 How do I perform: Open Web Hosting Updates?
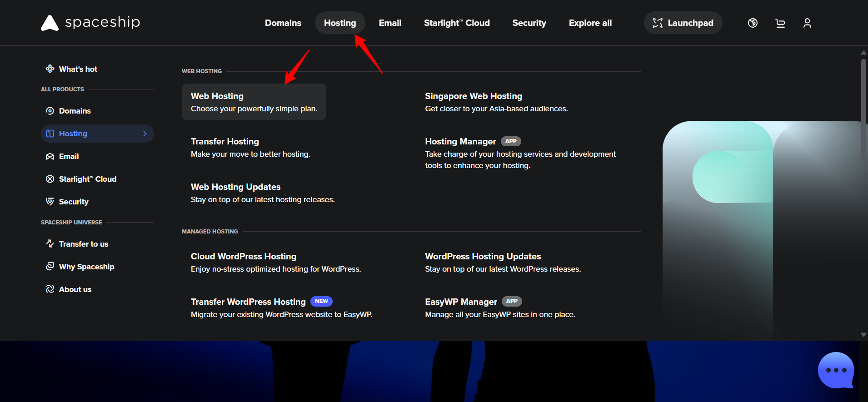[x=263, y=193]
